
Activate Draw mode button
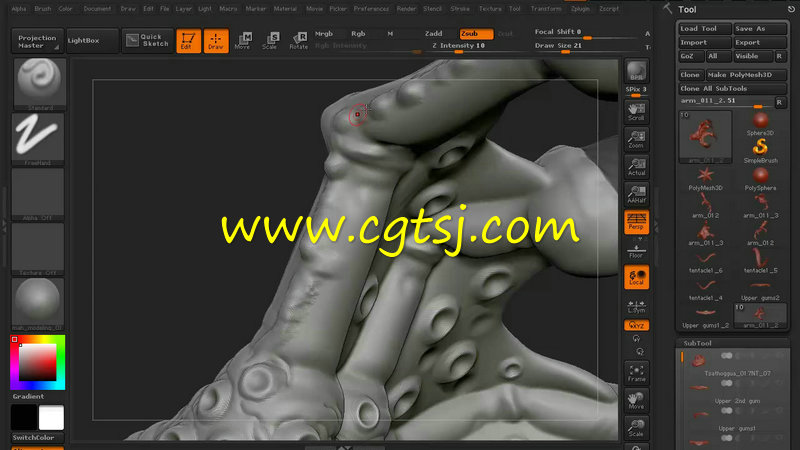[x=216, y=41]
